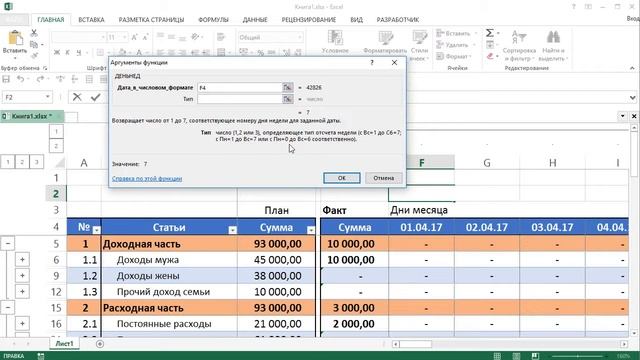
Task: Collapse outline group at row 15
Action: [7, 307]
